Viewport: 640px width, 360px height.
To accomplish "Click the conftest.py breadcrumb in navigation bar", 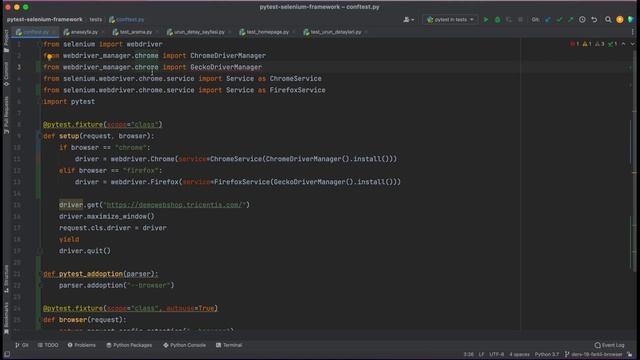I will [127, 20].
